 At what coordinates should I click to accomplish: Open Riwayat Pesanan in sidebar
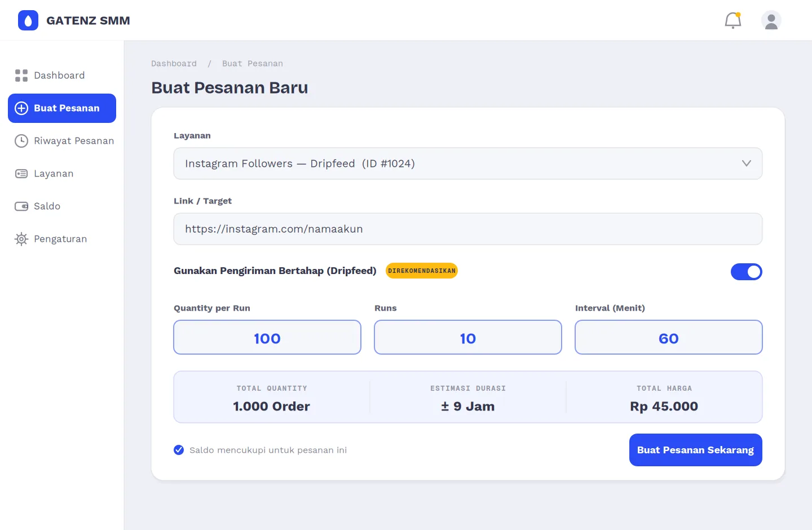tap(62, 141)
